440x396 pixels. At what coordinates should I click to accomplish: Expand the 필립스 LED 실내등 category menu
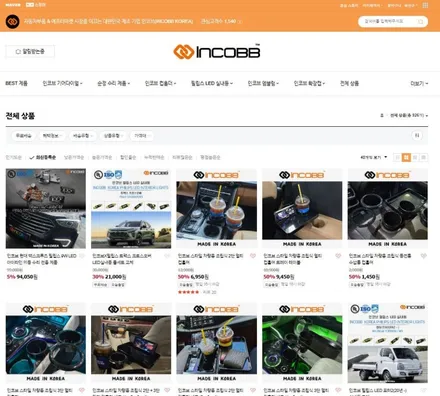tap(212, 83)
